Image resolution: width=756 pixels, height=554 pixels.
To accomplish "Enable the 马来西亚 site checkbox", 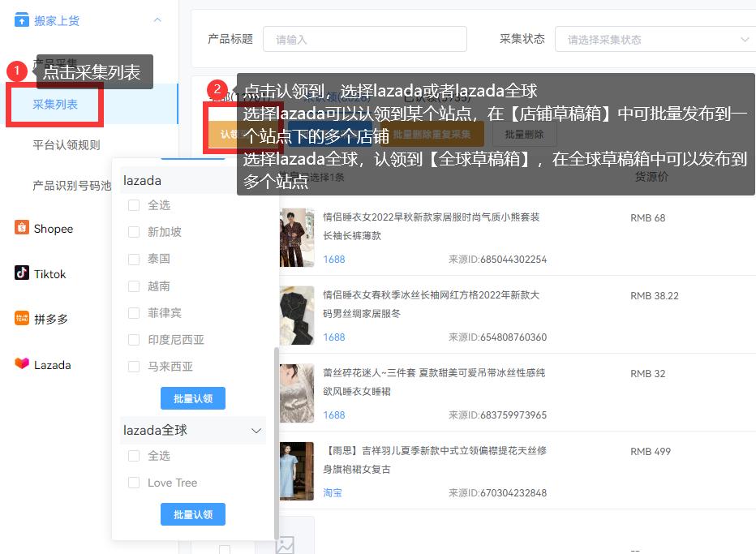I will [133, 367].
